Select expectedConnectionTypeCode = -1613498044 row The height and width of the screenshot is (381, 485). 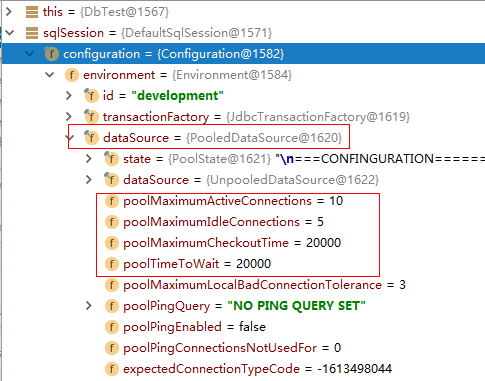pos(244,369)
